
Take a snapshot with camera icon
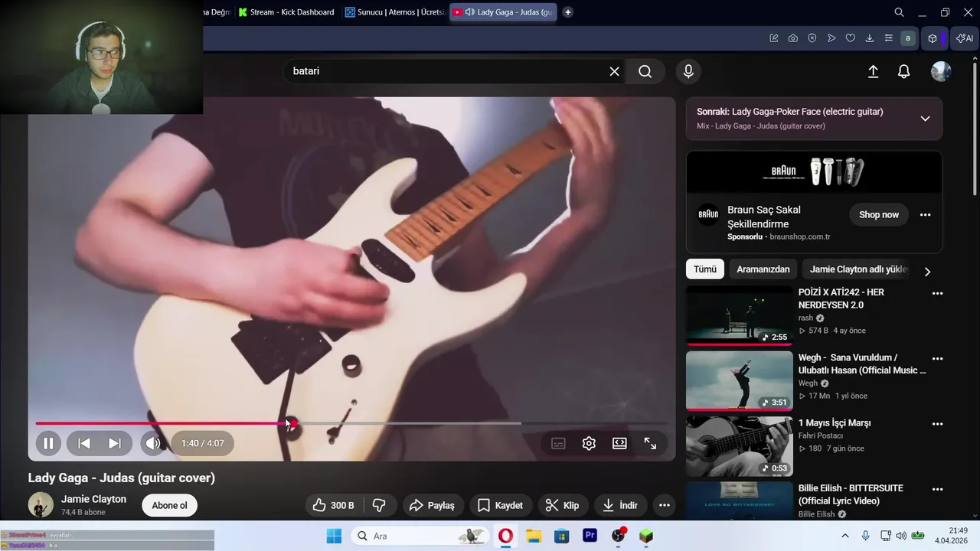793,38
